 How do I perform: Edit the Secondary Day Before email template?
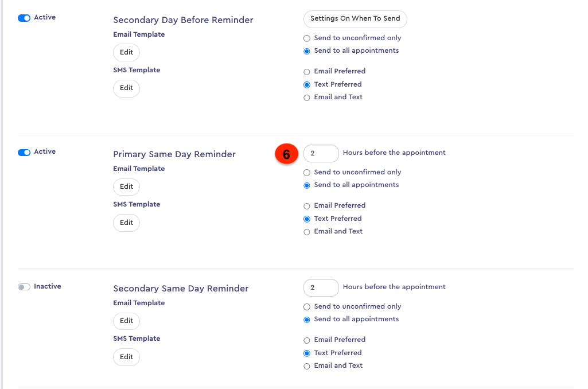[126, 52]
